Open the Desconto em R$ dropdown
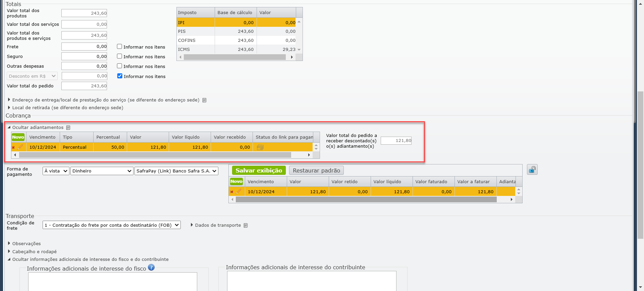Viewport: 644px width, 291px height. [x=32, y=76]
